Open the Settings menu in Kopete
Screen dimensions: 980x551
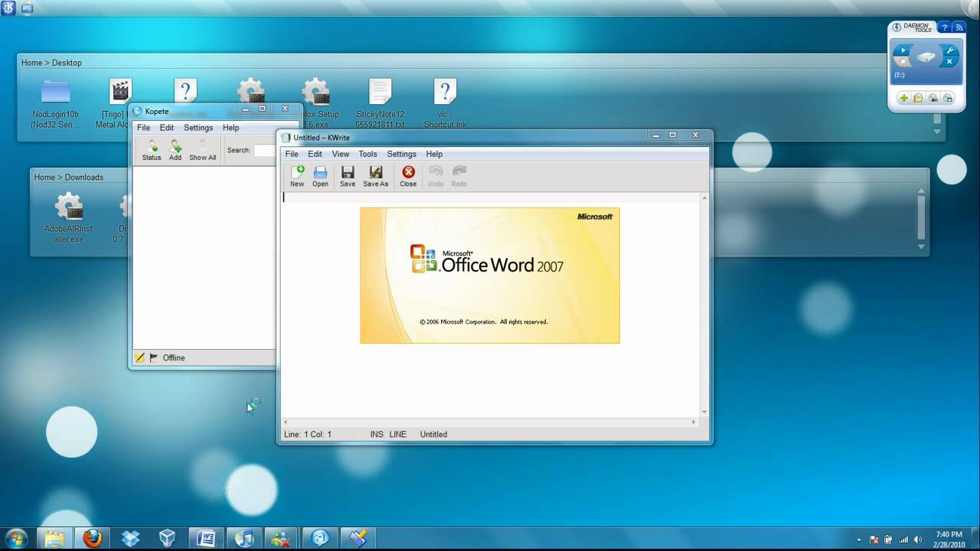point(198,128)
